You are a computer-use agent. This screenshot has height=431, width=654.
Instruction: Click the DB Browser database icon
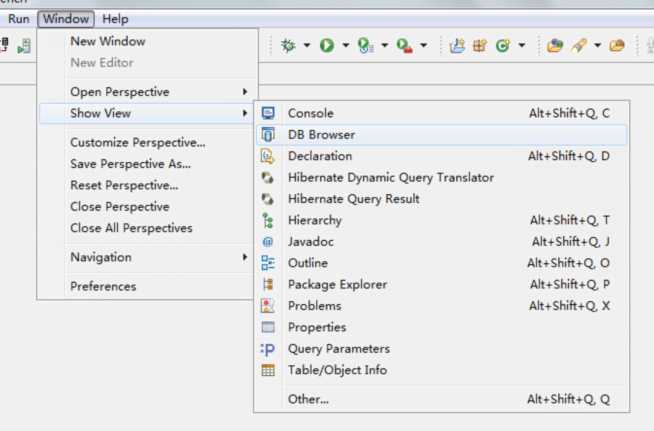tap(268, 134)
